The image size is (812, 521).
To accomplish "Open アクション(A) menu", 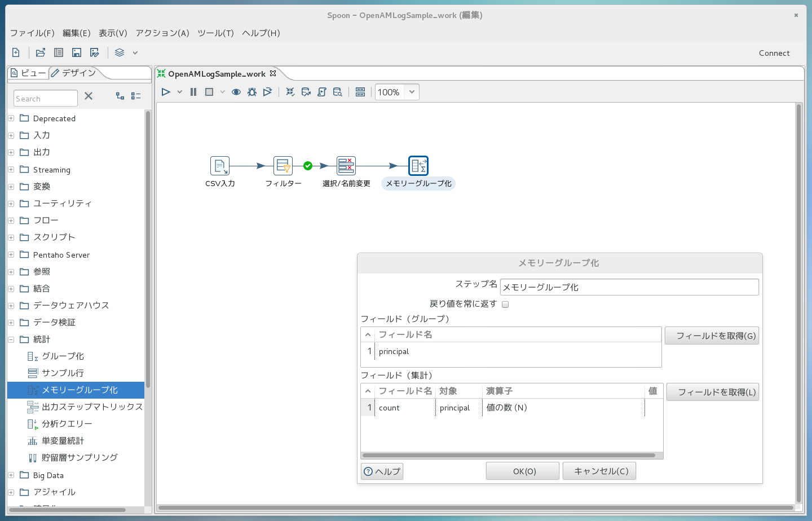I will (162, 33).
